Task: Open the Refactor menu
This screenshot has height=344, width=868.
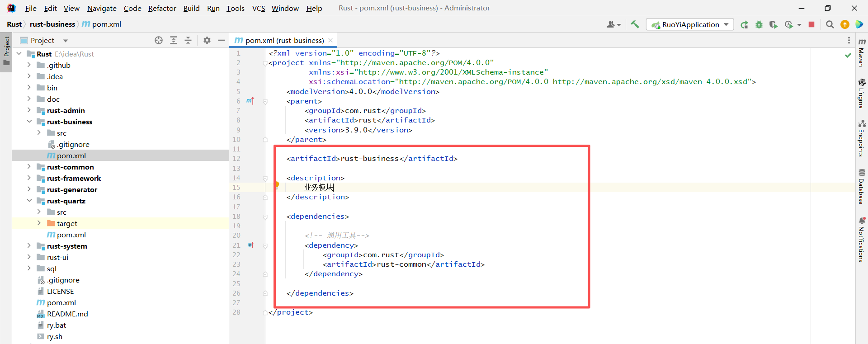Action: click(162, 8)
